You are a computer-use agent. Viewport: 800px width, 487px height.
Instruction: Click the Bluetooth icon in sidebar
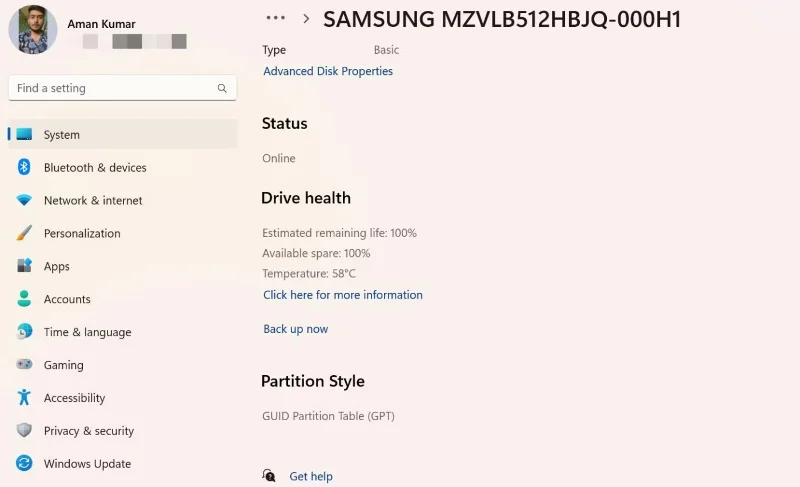pos(24,167)
